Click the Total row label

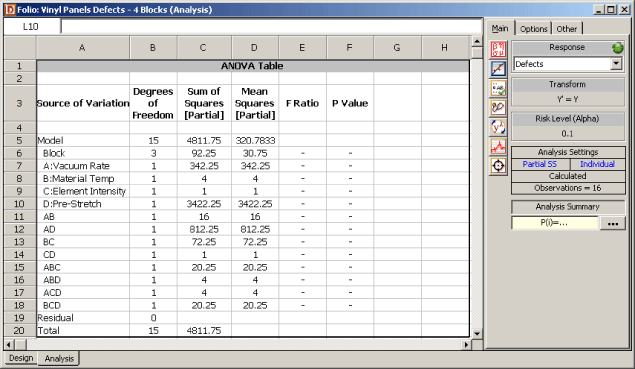click(x=49, y=331)
